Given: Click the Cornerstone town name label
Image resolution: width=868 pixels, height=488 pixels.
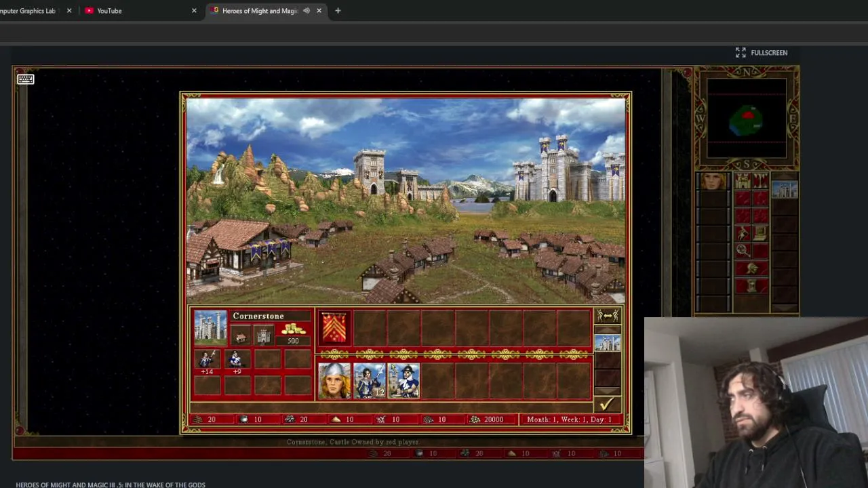Looking at the screenshot, I should click(258, 316).
